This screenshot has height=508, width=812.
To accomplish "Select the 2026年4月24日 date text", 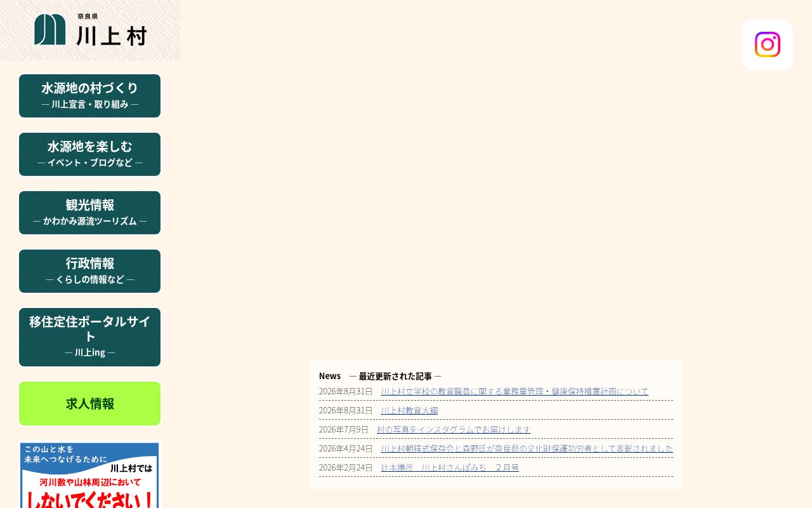I will pyautogui.click(x=346, y=448).
